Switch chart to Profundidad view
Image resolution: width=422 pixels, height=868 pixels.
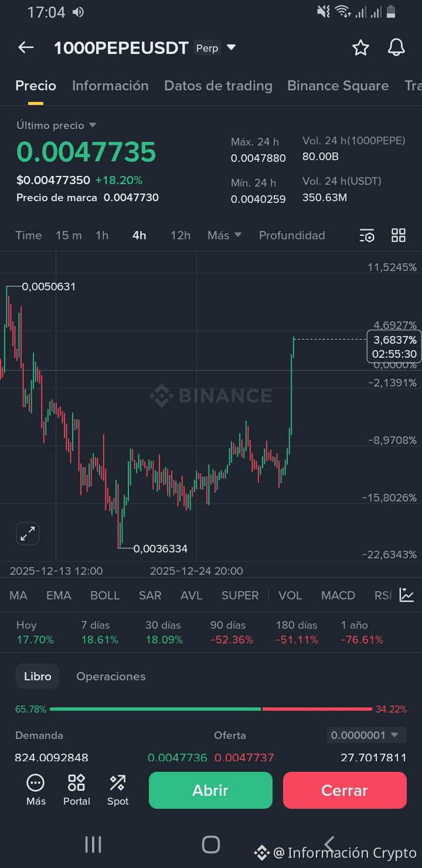tap(292, 235)
